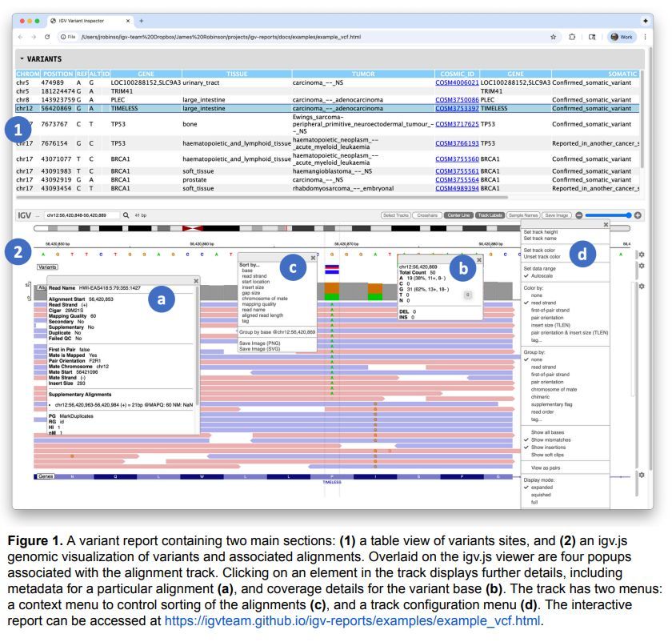Click the Work profile avatar button

coord(622,37)
